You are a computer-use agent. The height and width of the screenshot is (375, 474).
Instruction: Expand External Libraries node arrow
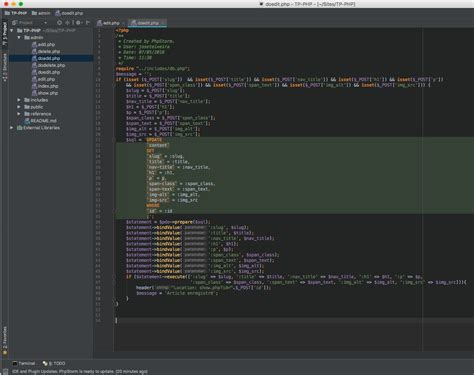[12, 128]
